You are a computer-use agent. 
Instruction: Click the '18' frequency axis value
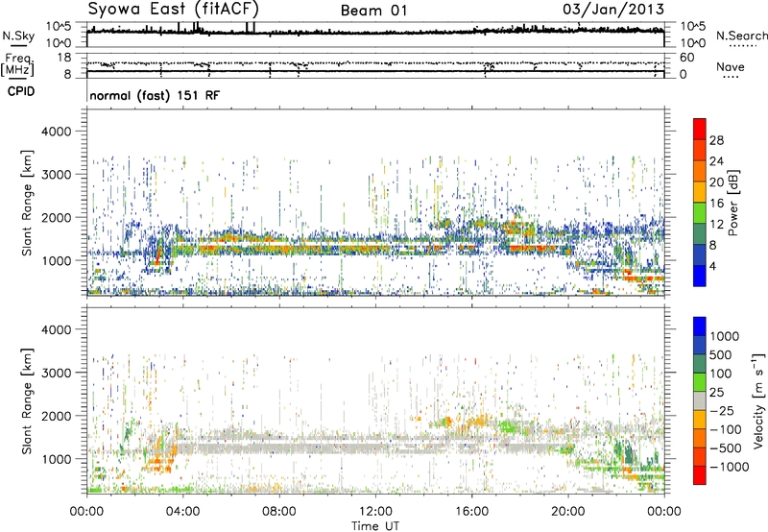[64, 58]
